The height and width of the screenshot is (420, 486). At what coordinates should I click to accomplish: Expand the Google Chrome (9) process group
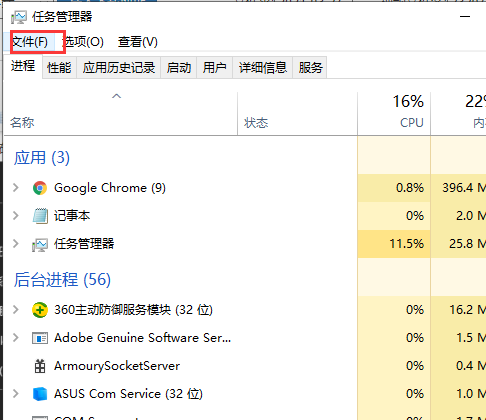pos(16,188)
